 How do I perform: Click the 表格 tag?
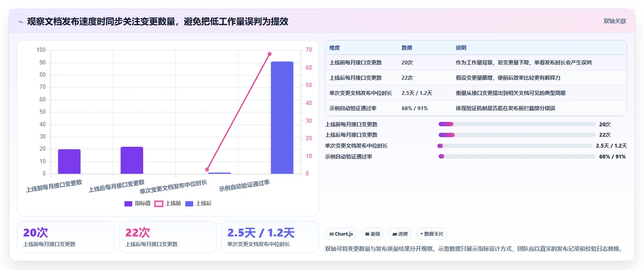[x=372, y=234]
